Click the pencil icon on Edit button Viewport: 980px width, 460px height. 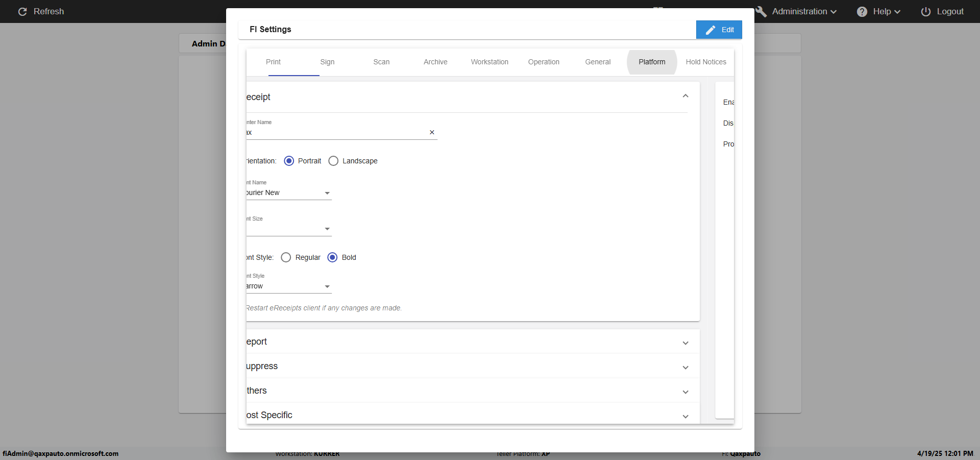tap(710, 30)
